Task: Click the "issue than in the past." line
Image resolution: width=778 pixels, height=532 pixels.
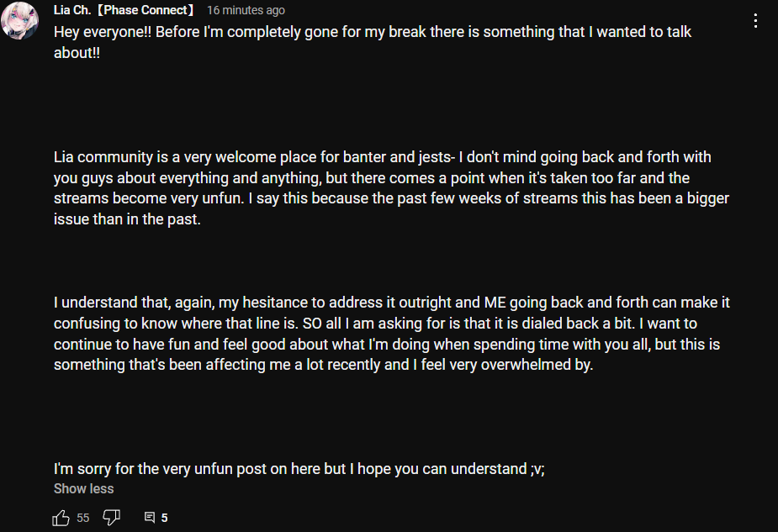Action: [x=127, y=219]
